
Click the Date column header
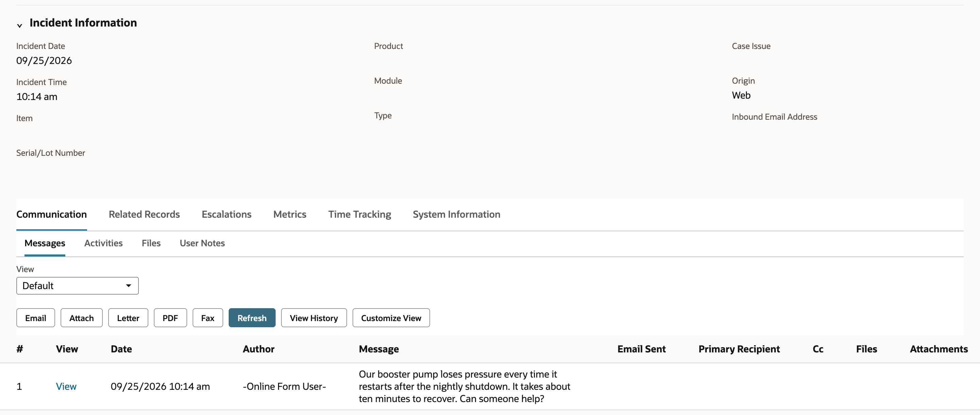tap(121, 349)
